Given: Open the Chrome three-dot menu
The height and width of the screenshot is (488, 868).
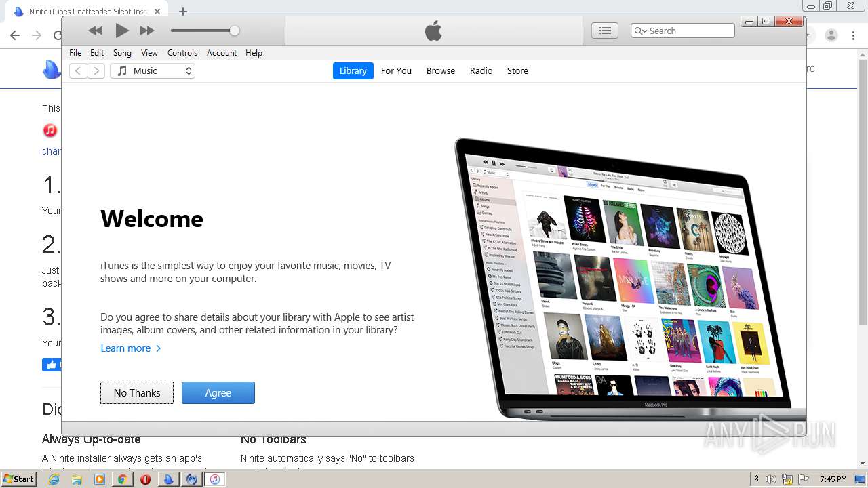Looking at the screenshot, I should (853, 35).
